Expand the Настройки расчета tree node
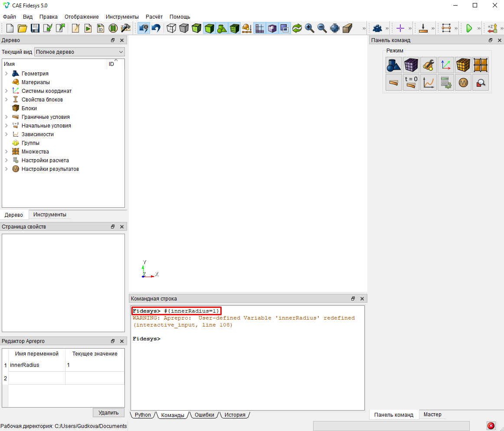The width and height of the screenshot is (504, 431). 6,160
